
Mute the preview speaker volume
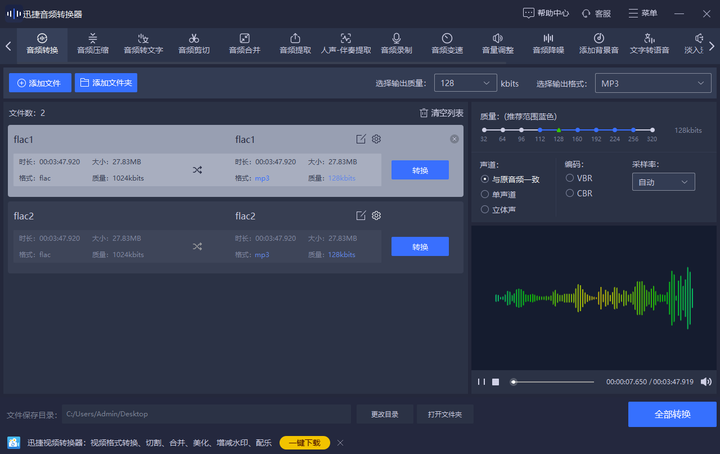click(706, 382)
